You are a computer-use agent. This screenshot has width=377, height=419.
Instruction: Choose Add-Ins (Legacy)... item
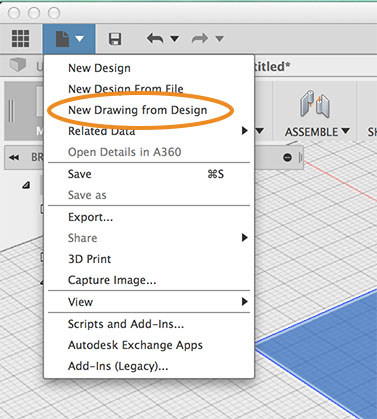(x=149, y=366)
